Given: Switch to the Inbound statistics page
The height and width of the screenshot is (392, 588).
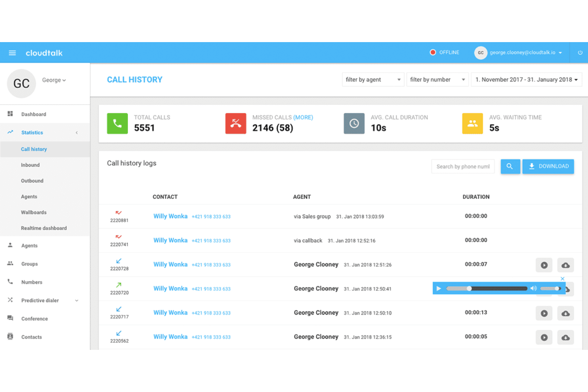Looking at the screenshot, I should [30, 165].
